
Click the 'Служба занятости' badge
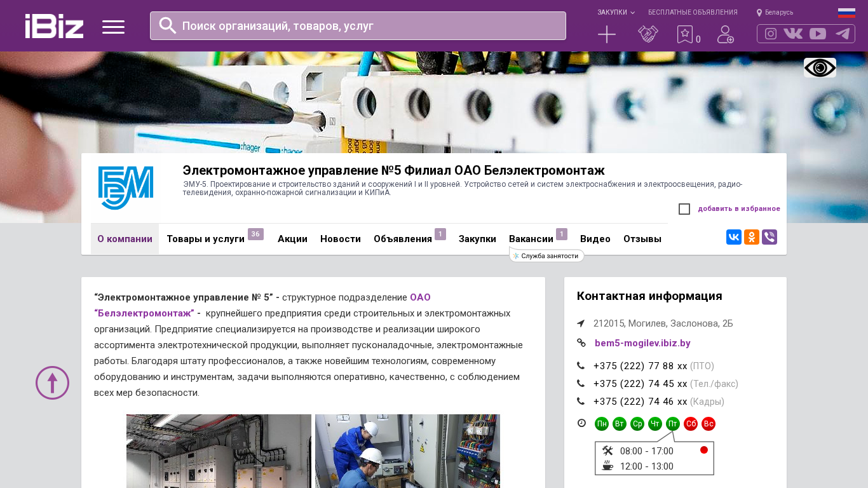547,256
